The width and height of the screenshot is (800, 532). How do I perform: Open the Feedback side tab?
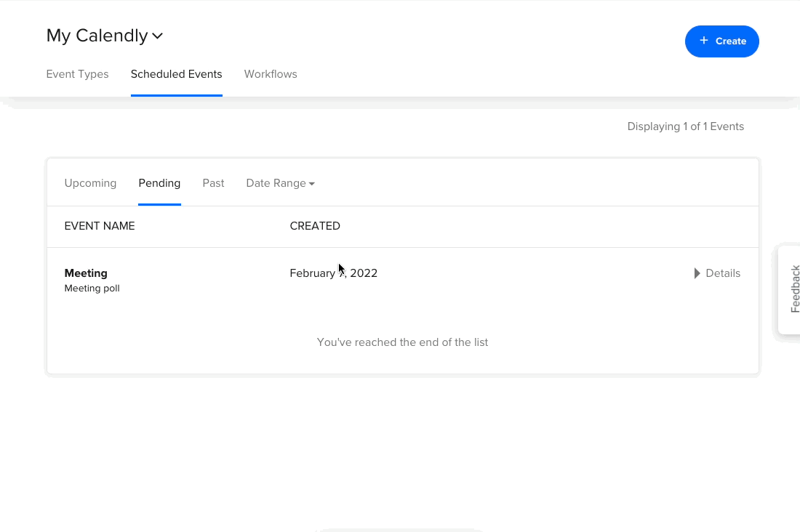(x=790, y=289)
